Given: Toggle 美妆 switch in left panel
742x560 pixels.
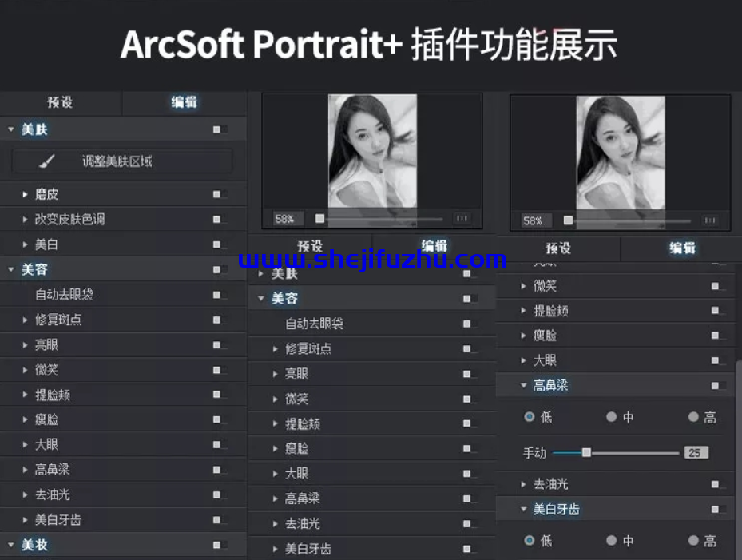Looking at the screenshot, I should [x=220, y=545].
